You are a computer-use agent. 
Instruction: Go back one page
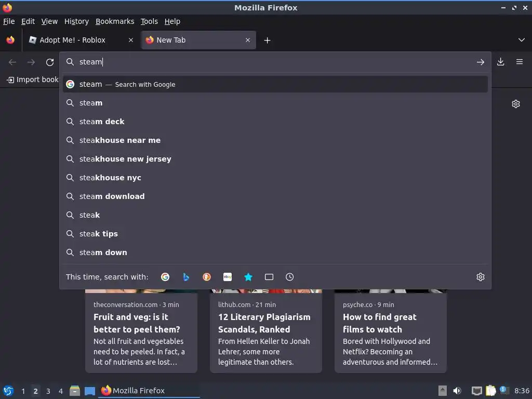[x=12, y=62]
